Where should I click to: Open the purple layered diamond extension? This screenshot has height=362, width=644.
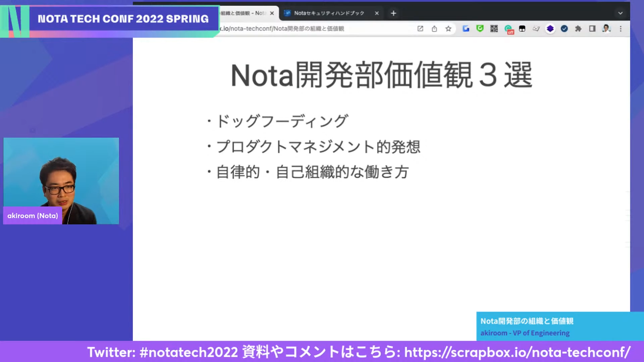pos(550,29)
